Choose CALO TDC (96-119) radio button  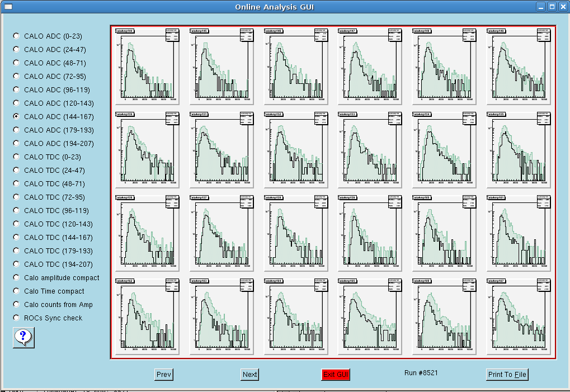[16, 210]
